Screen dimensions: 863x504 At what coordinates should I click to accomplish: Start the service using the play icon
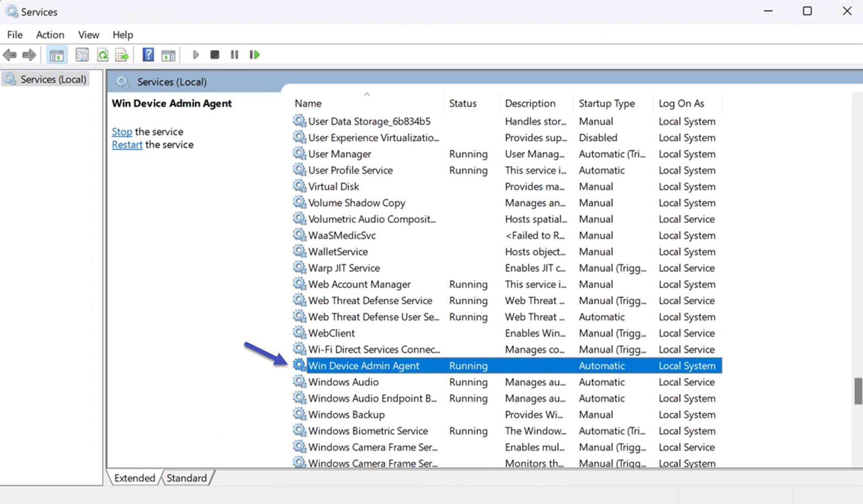(195, 54)
